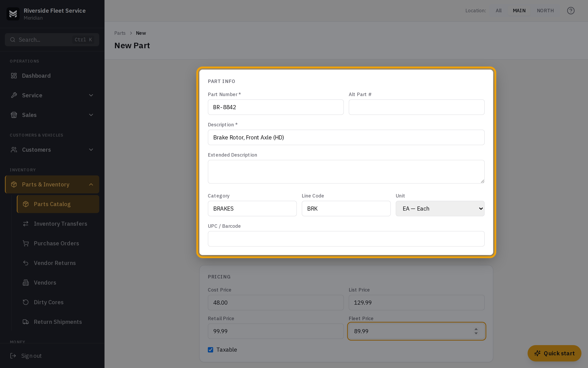Screen dimensions: 588x368
Task: Click the Dirty Cores refresh icon
Action: click(26, 302)
